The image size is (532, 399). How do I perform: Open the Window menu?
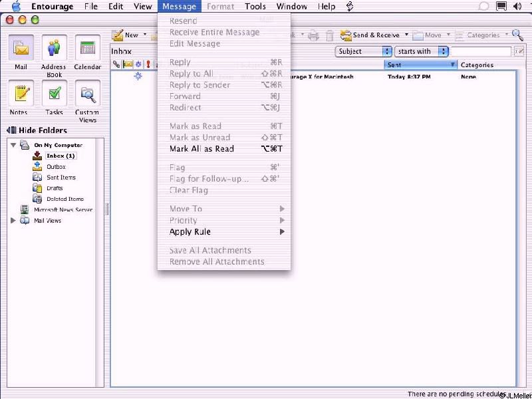tap(292, 6)
